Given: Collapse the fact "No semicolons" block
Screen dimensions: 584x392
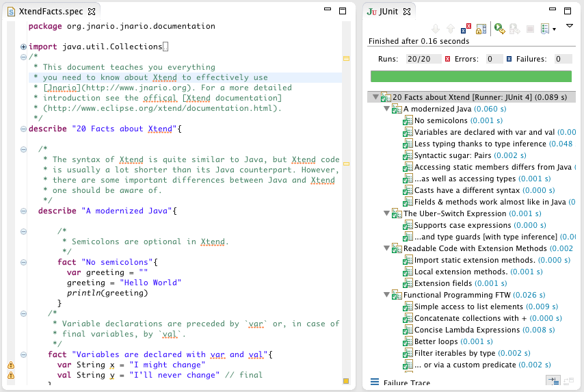Looking at the screenshot, I should [x=23, y=262].
